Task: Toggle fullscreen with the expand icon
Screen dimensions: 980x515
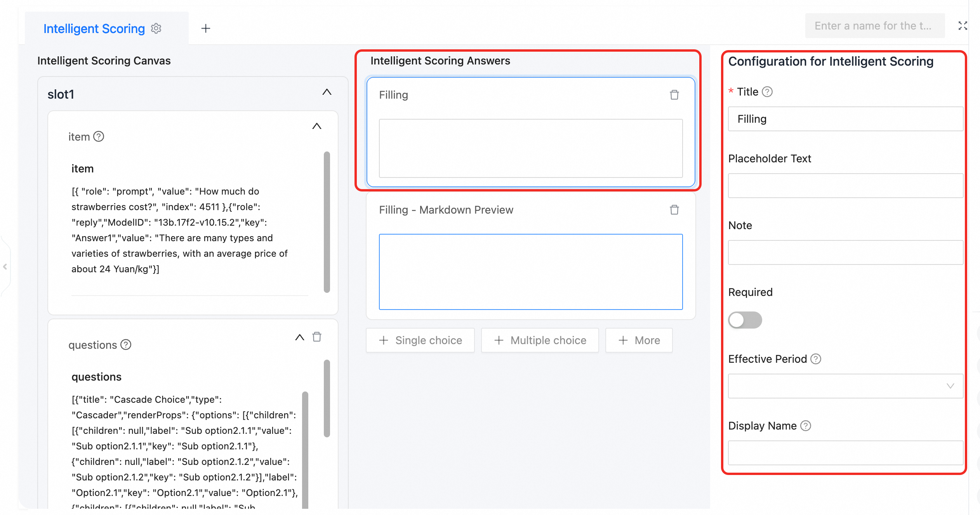Action: pyautogui.click(x=963, y=26)
